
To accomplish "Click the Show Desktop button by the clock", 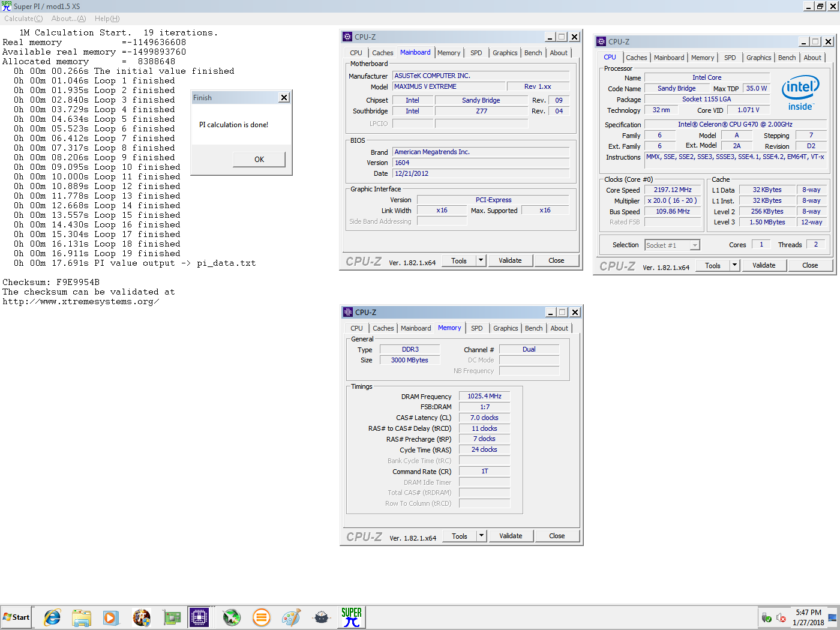I will 833,617.
